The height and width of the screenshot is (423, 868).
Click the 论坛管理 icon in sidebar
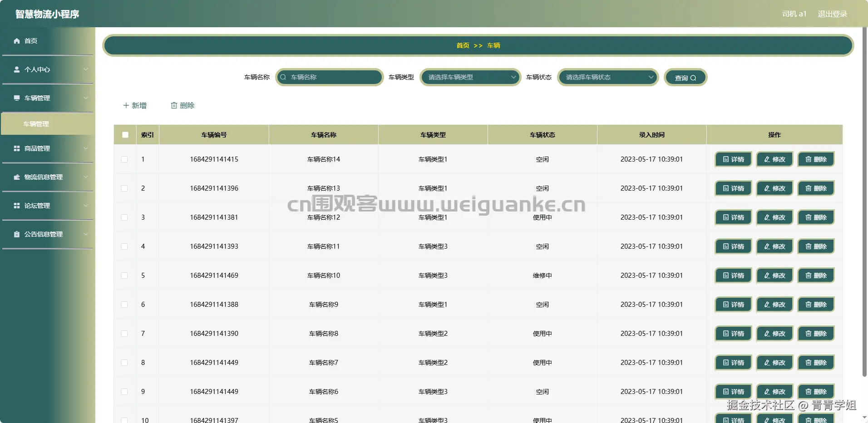click(17, 206)
